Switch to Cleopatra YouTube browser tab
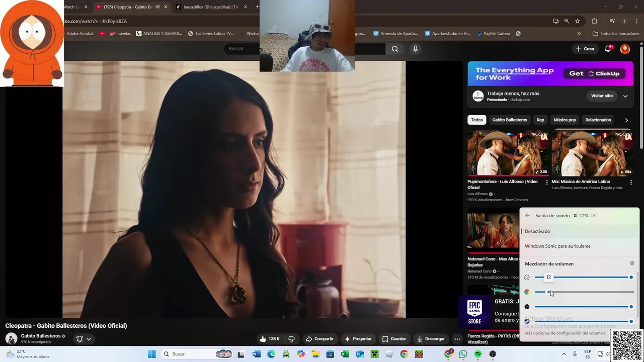 (x=127, y=7)
